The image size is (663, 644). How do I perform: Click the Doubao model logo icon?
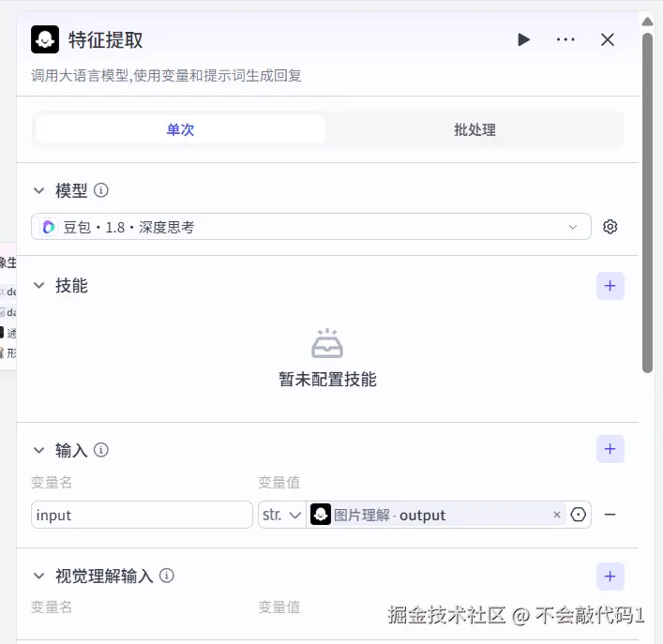(49, 227)
